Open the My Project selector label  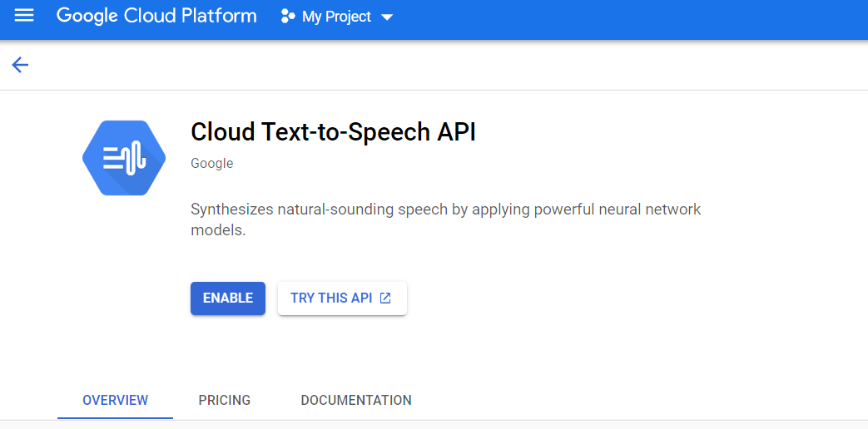pyautogui.click(x=336, y=17)
